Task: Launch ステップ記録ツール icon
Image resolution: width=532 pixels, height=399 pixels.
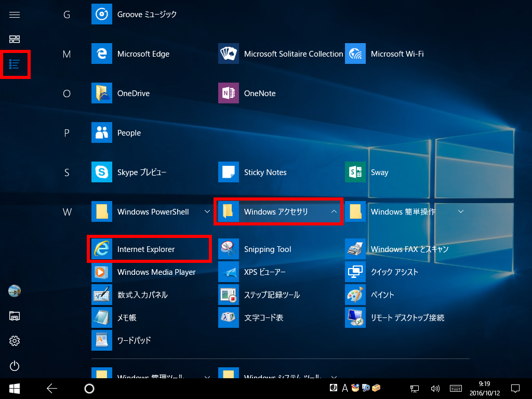Action: [229, 295]
